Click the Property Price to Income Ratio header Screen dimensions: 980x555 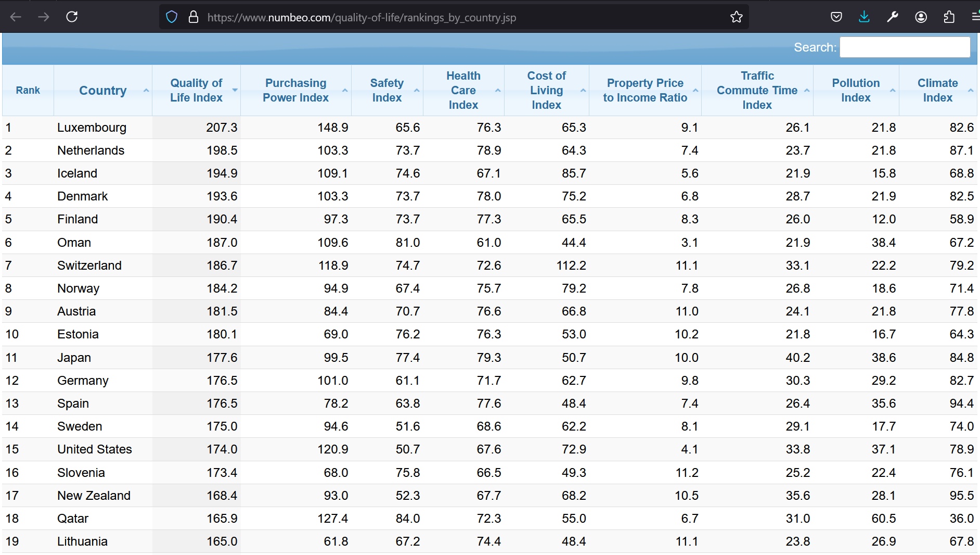click(x=645, y=90)
